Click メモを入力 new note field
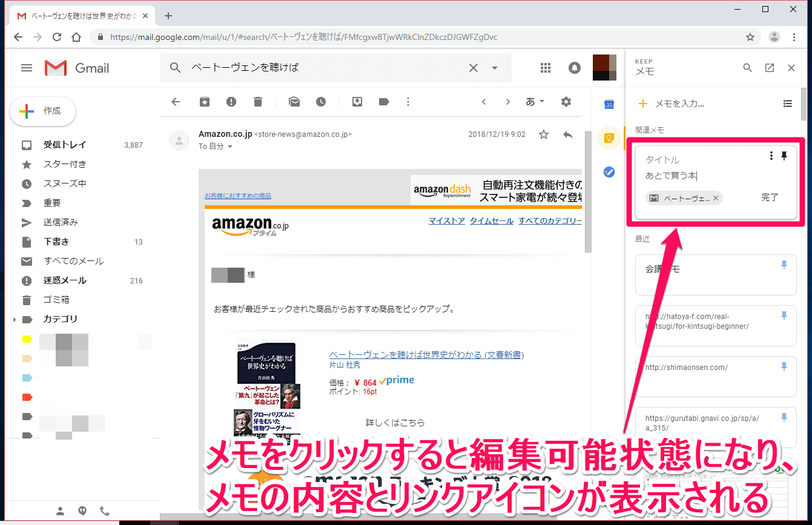The height and width of the screenshot is (525, 812). [x=679, y=104]
